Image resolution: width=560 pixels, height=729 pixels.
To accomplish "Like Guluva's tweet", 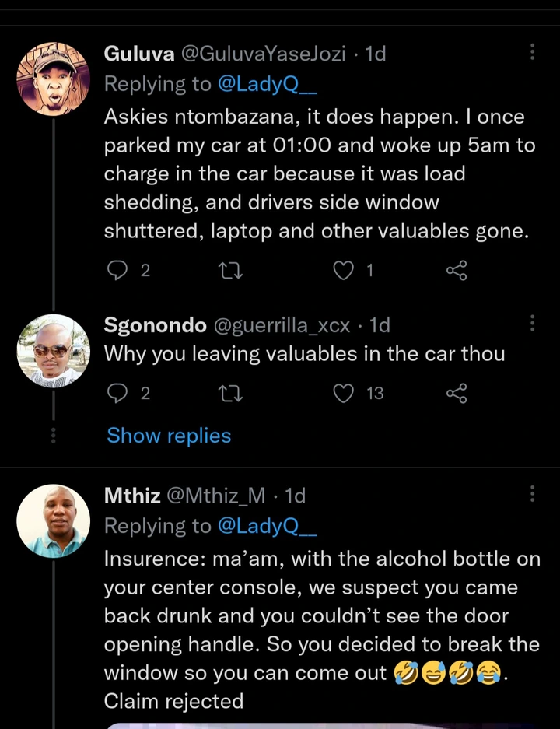I will (x=343, y=270).
